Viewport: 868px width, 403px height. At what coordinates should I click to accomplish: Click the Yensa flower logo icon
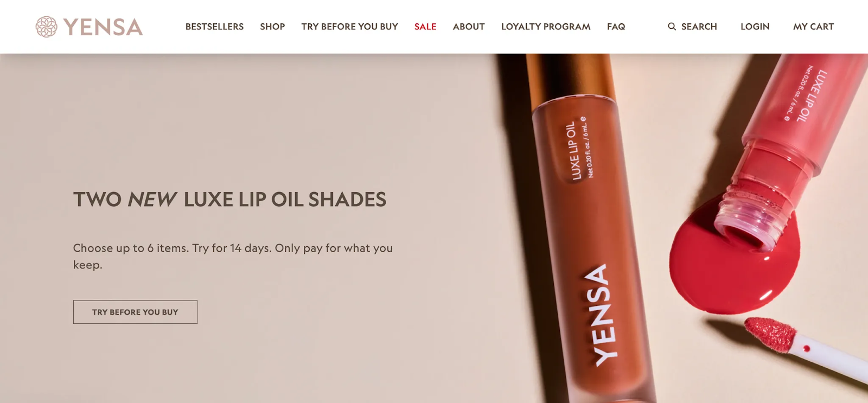click(x=46, y=27)
